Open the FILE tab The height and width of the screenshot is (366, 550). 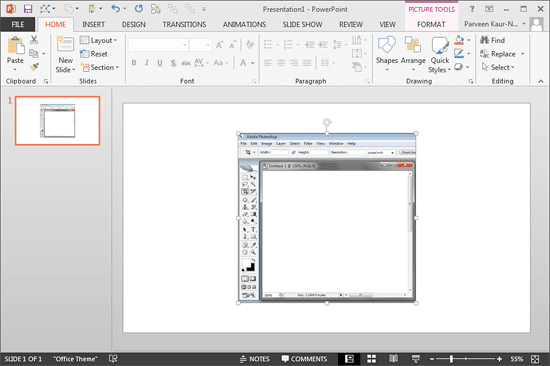click(18, 24)
